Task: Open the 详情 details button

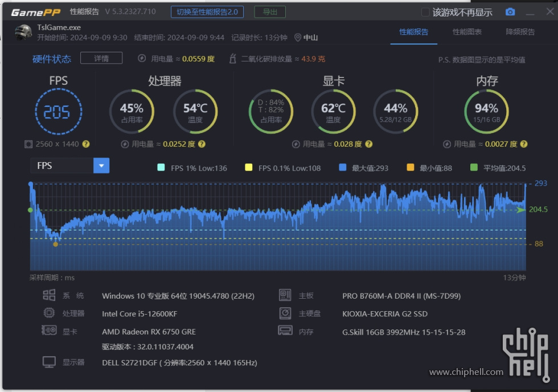Action: point(101,58)
